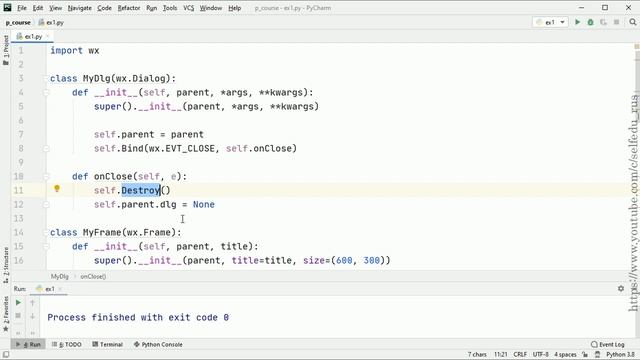Select the ex1.py editor tab
640x360 pixels.
click(32, 36)
